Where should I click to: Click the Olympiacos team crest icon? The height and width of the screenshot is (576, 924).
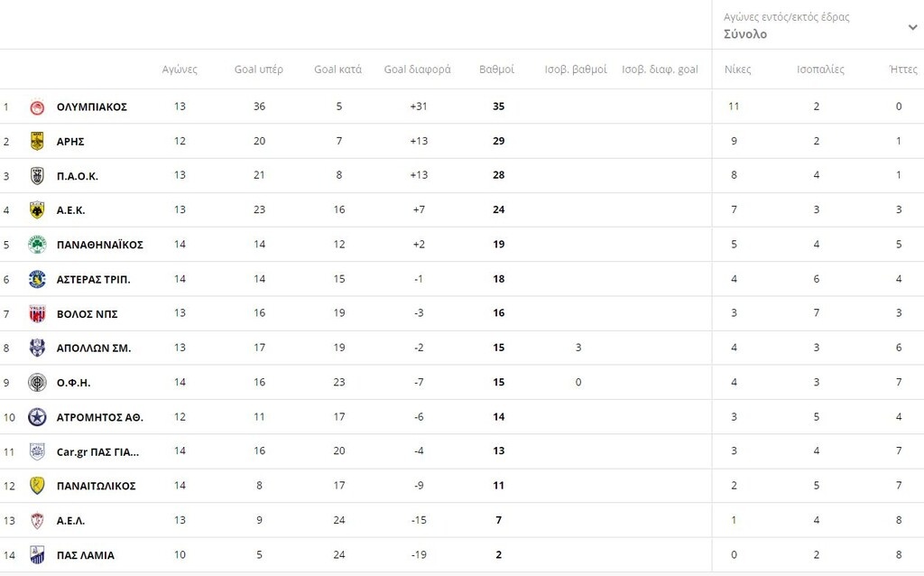37,107
